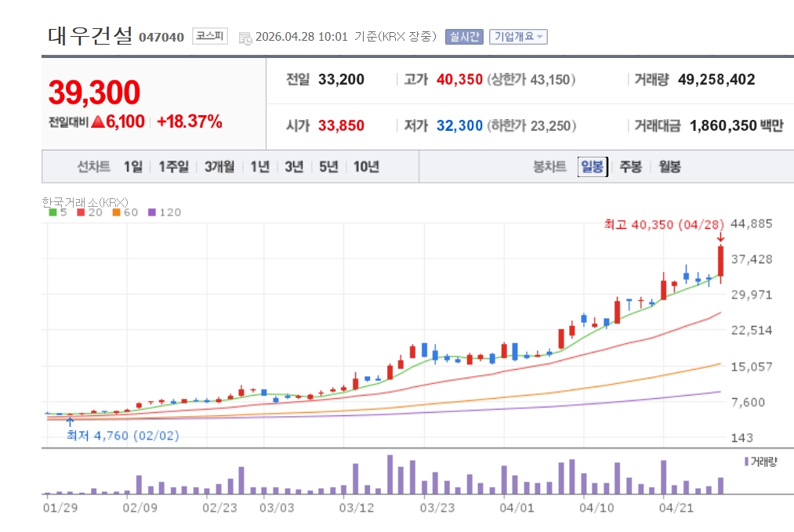Screen dimensions: 794x532
Task: Open the 기업개요 dropdown
Action: (x=518, y=36)
